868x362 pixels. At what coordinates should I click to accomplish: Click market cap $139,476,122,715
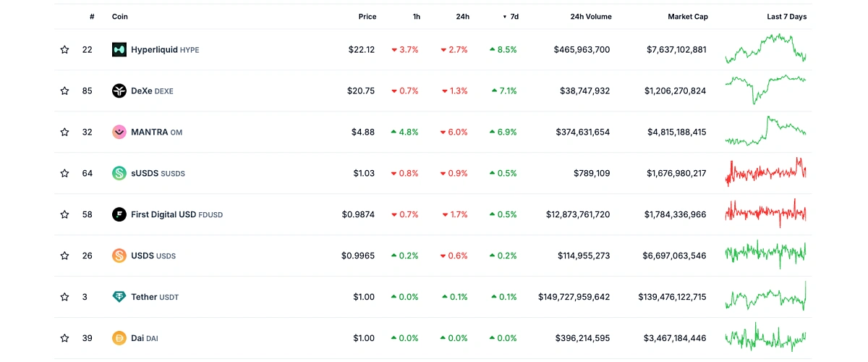point(673,298)
